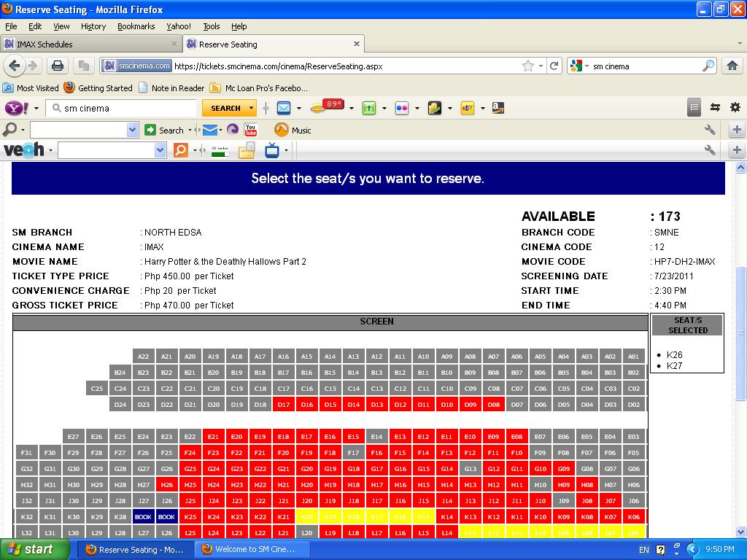The image size is (747, 560).
Task: Reload the page with the refresh icon
Action: click(554, 66)
